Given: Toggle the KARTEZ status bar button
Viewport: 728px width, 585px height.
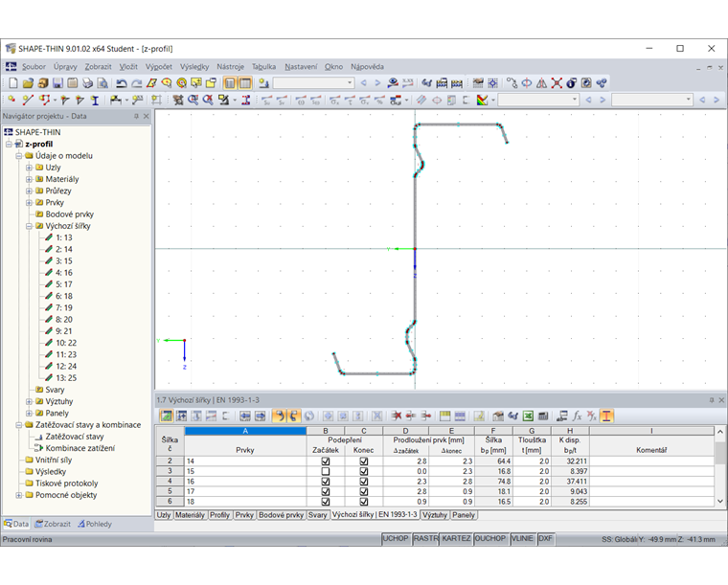Looking at the screenshot, I should click(x=456, y=539).
